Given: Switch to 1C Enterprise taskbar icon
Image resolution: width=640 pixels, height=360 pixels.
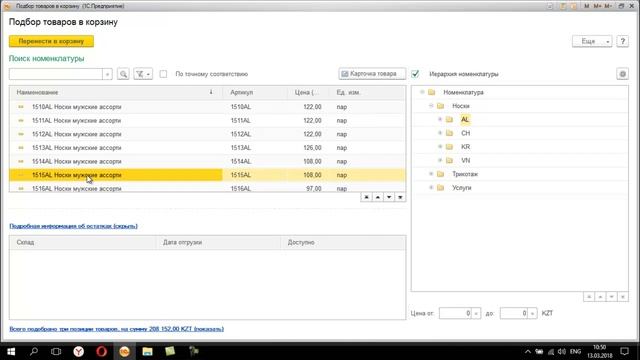Looking at the screenshot, I should point(124,351).
